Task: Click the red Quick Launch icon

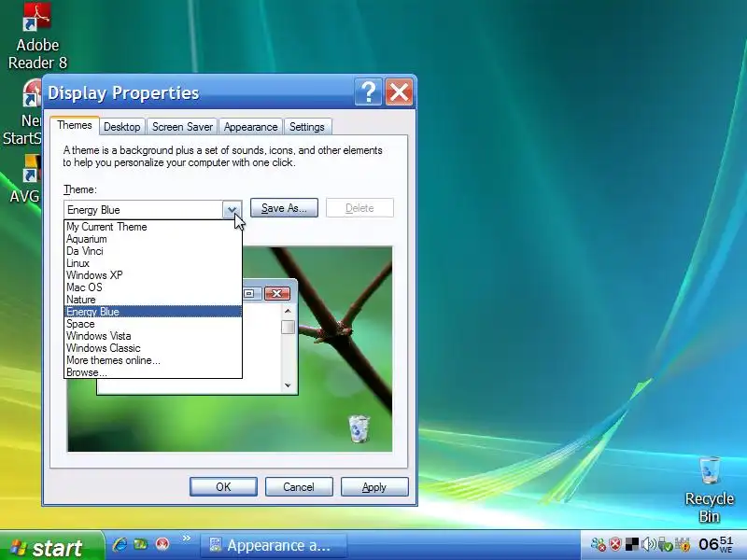Action: (x=162, y=544)
